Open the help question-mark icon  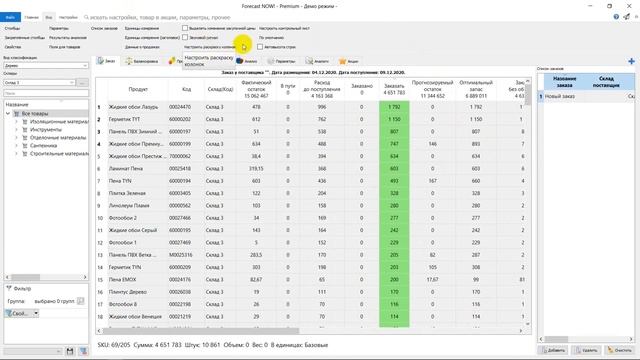616,17
